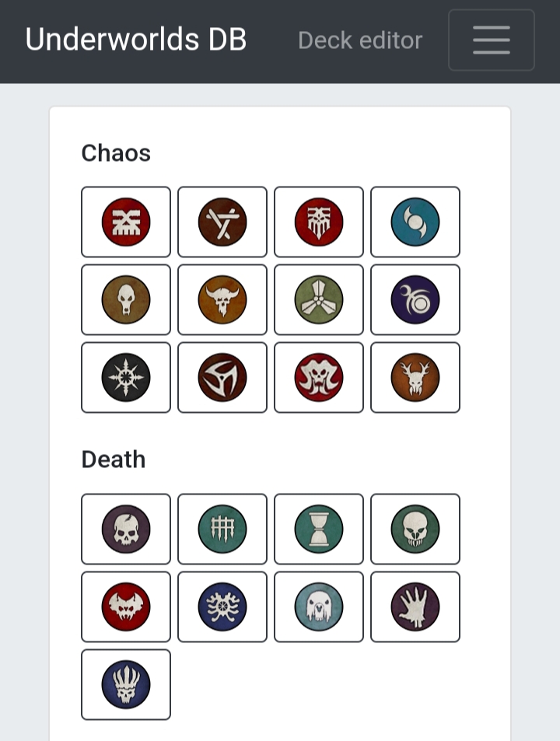560x741 pixels.
Task: Select the black eight-pointed Chaos star icon
Action: pos(126,377)
